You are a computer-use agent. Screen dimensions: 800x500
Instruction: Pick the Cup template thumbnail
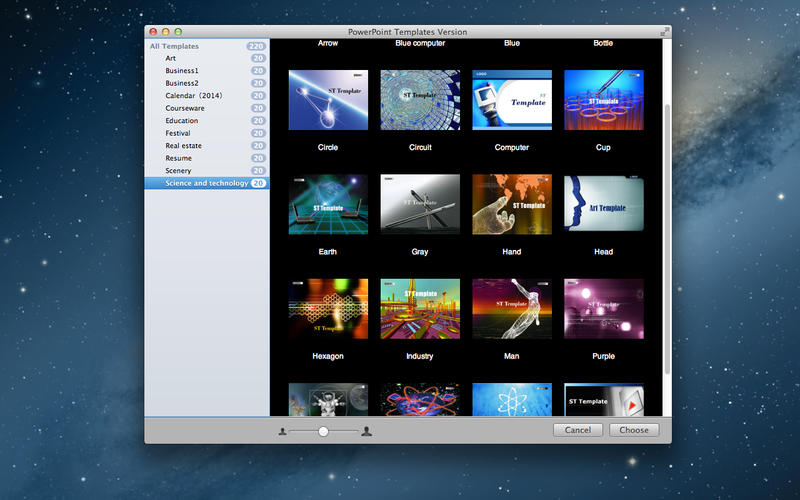tap(604, 100)
